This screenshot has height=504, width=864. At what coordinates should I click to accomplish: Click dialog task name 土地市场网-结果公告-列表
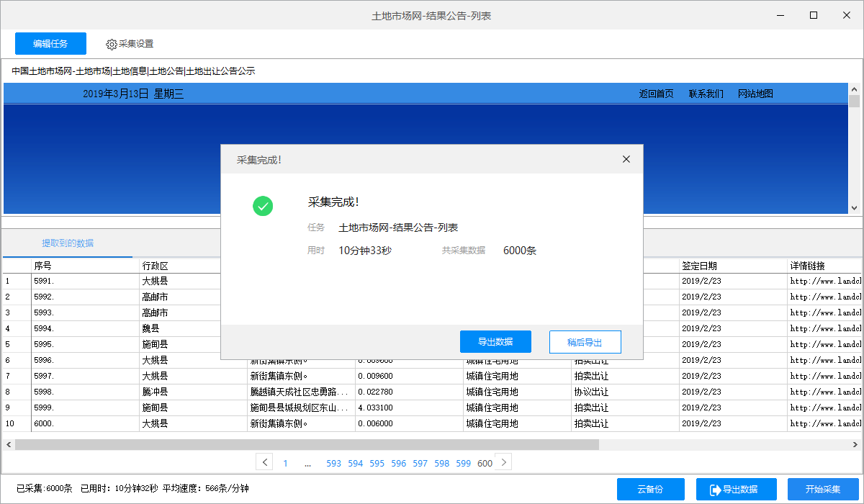398,228
